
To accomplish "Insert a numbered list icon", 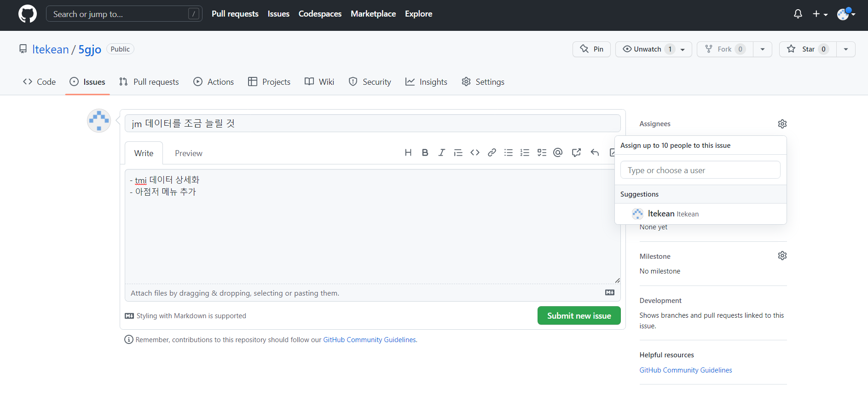I will (x=525, y=152).
